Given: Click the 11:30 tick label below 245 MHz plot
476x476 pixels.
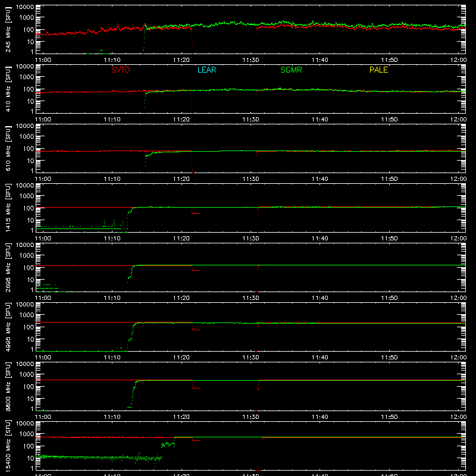Looking at the screenshot, I should click(250, 60).
